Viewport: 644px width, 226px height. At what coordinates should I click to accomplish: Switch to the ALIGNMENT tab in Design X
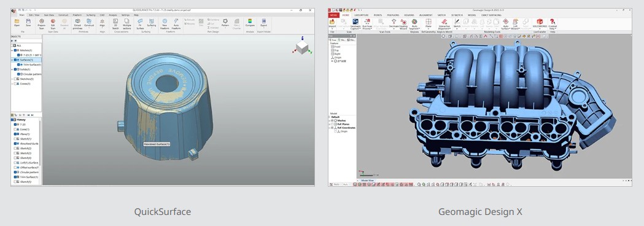pos(425,15)
